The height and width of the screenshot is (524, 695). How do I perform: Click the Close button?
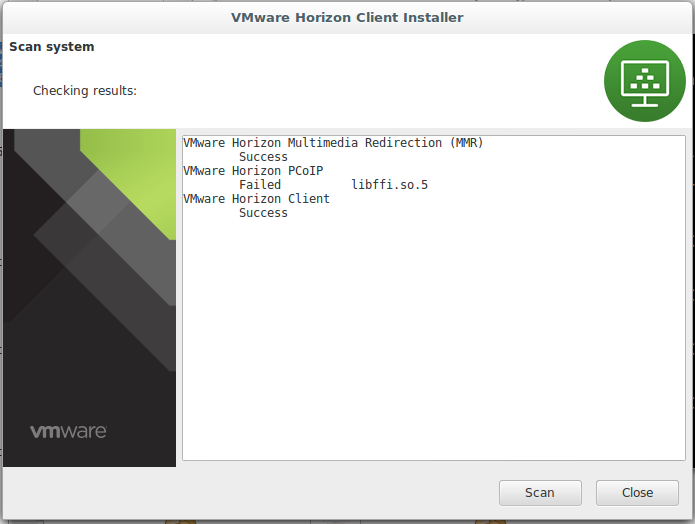tap(637, 493)
